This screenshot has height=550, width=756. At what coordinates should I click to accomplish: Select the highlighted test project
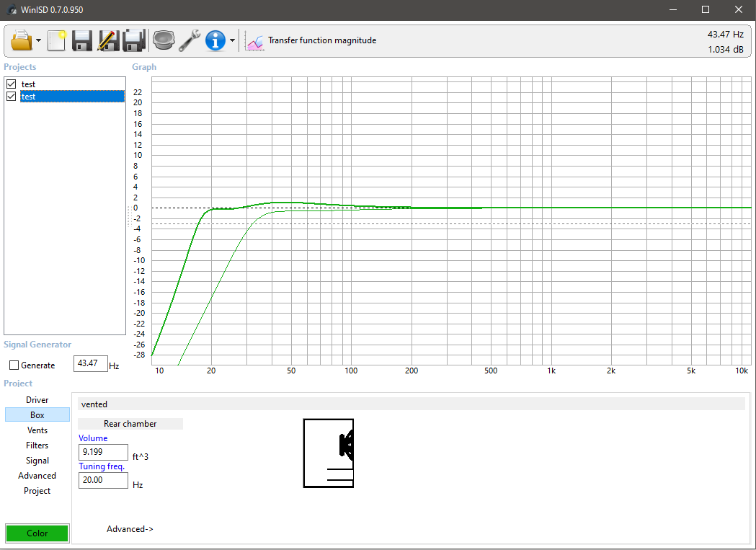72,96
